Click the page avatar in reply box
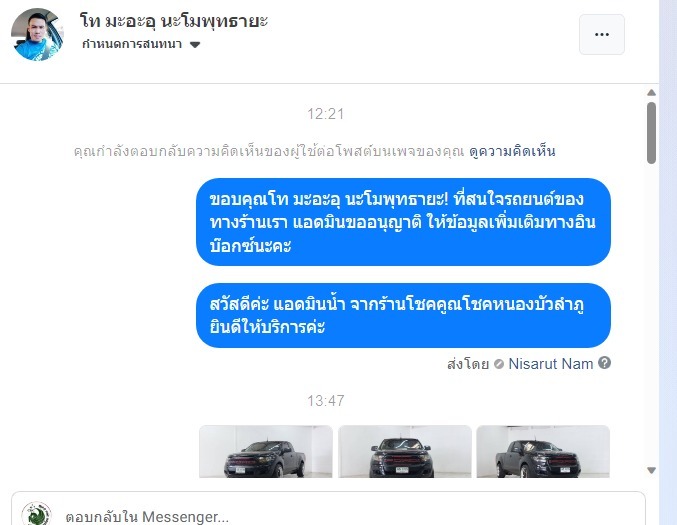The height and width of the screenshot is (525, 677). click(37, 514)
